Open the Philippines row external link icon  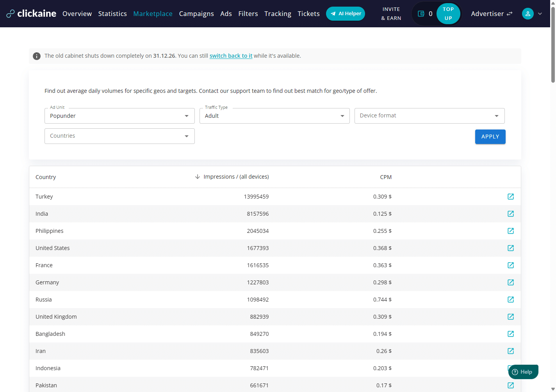click(x=510, y=231)
